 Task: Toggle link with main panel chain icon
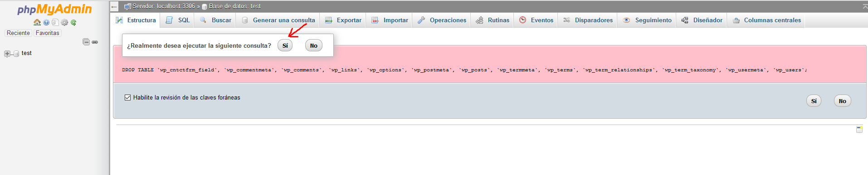(95, 42)
